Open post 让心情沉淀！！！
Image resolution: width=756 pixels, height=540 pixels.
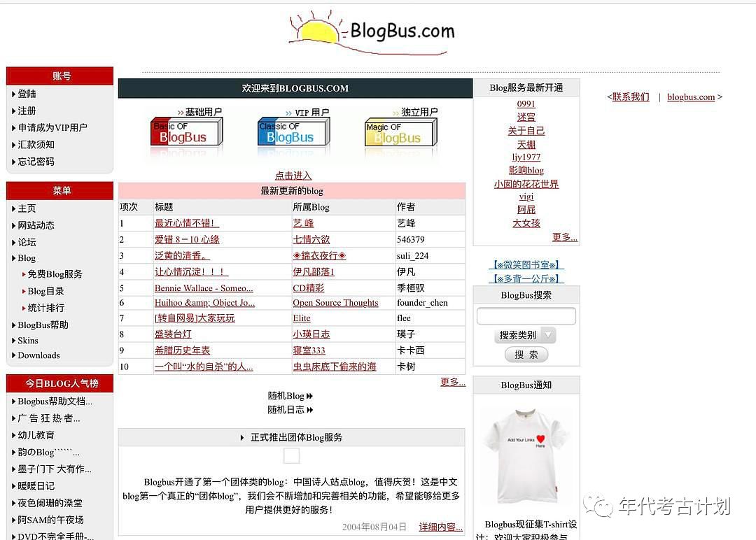tap(191, 271)
